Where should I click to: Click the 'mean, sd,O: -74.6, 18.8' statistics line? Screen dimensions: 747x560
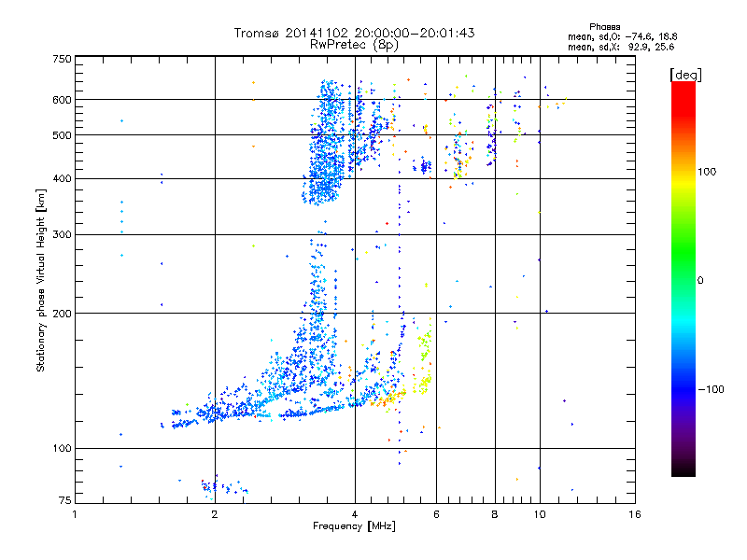622,36
